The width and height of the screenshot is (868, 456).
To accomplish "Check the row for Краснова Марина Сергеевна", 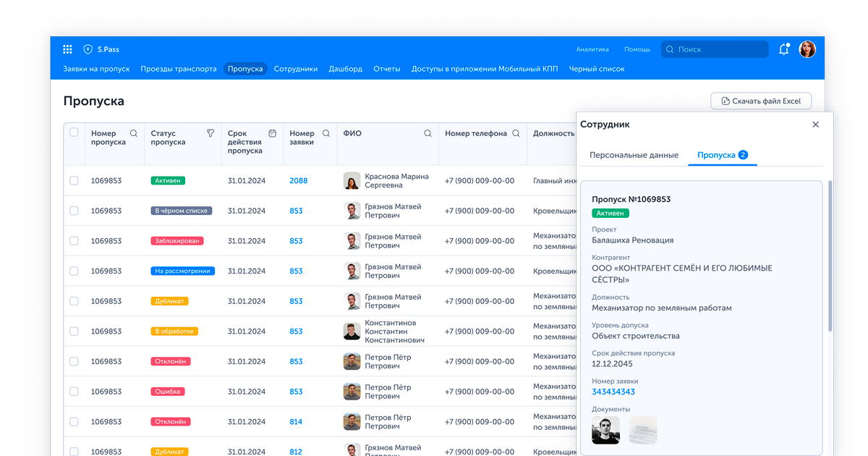I will pos(74,180).
